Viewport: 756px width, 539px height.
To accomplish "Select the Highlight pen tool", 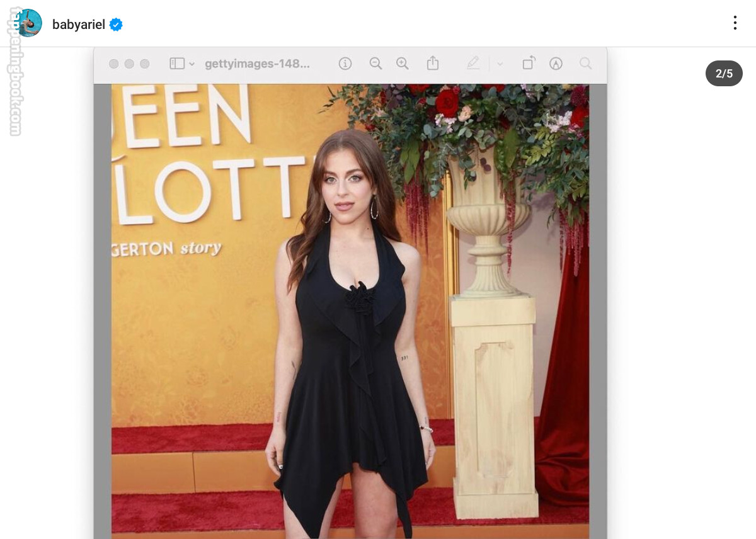I will [473, 64].
